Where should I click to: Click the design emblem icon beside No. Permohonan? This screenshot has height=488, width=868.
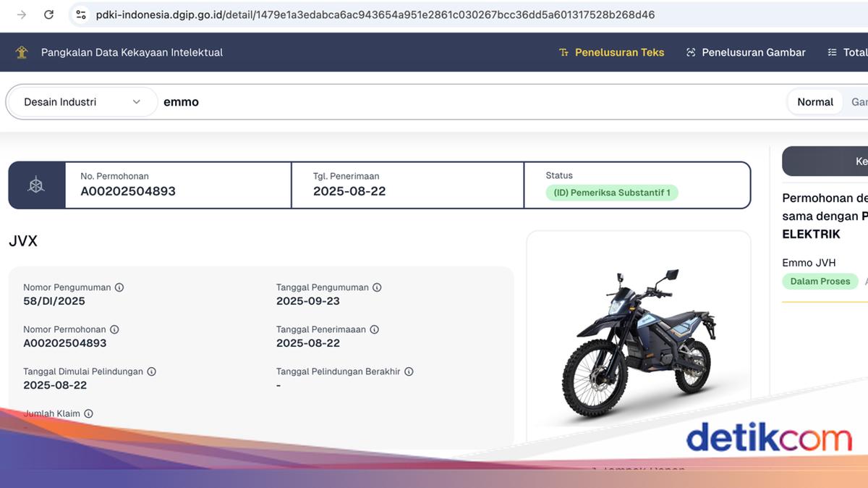coord(34,185)
